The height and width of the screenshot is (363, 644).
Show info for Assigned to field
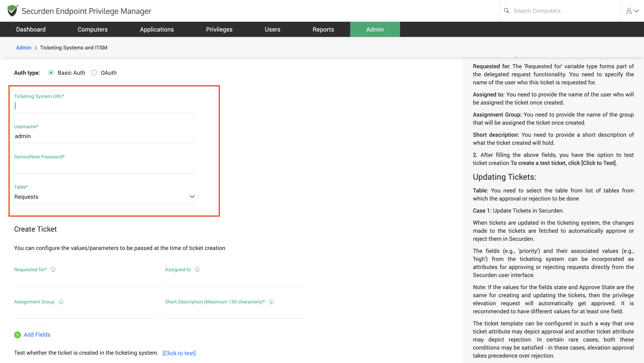tap(197, 269)
